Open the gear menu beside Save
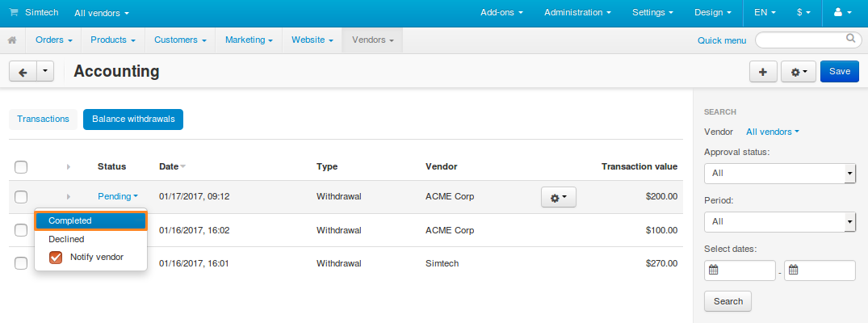This screenshot has height=323, width=868. pos(799,72)
